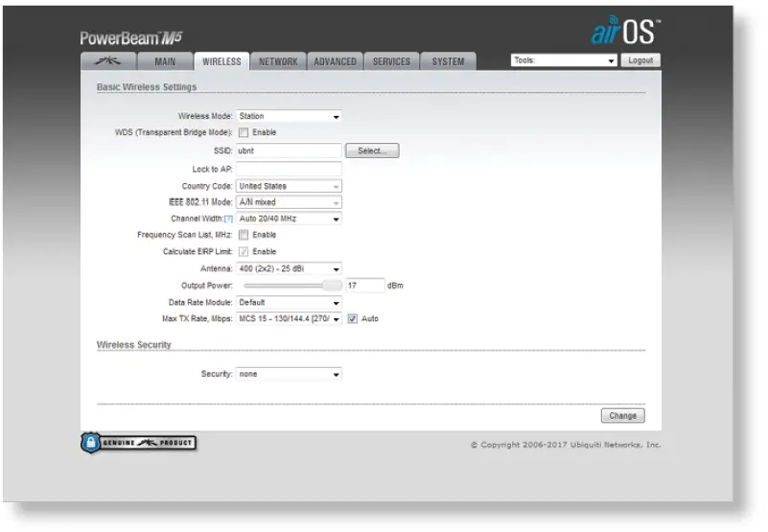This screenshot has width=768, height=532.
Task: Click the Logout button
Action: pos(640,60)
